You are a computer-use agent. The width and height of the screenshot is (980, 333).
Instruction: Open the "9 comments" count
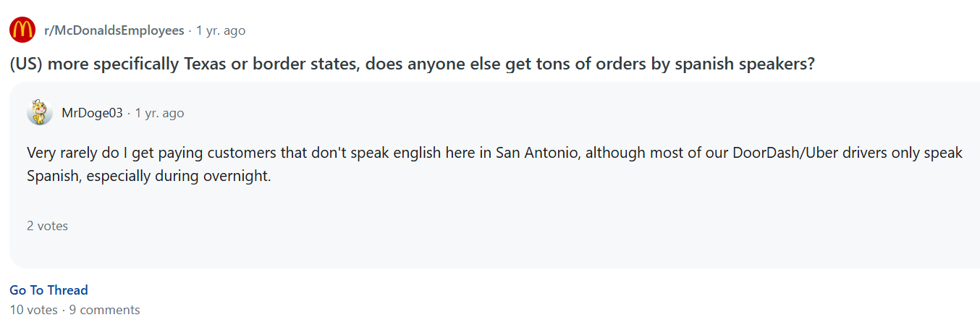tap(104, 310)
